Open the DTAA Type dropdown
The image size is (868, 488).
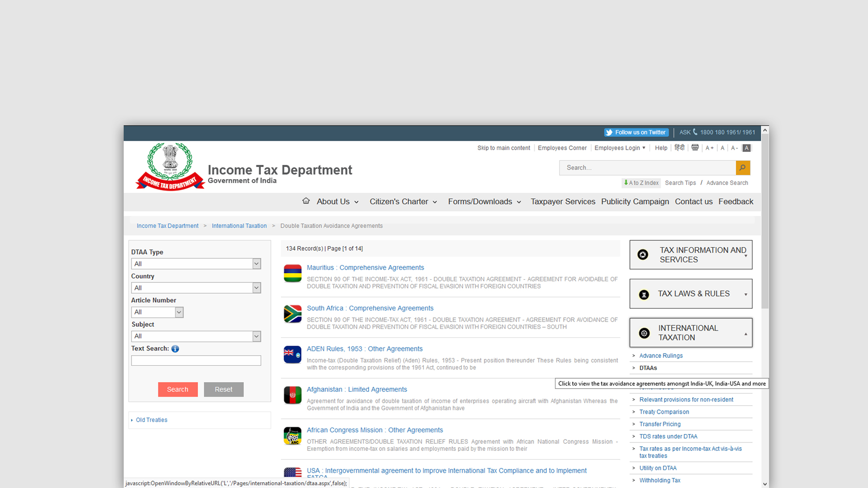[x=196, y=264]
